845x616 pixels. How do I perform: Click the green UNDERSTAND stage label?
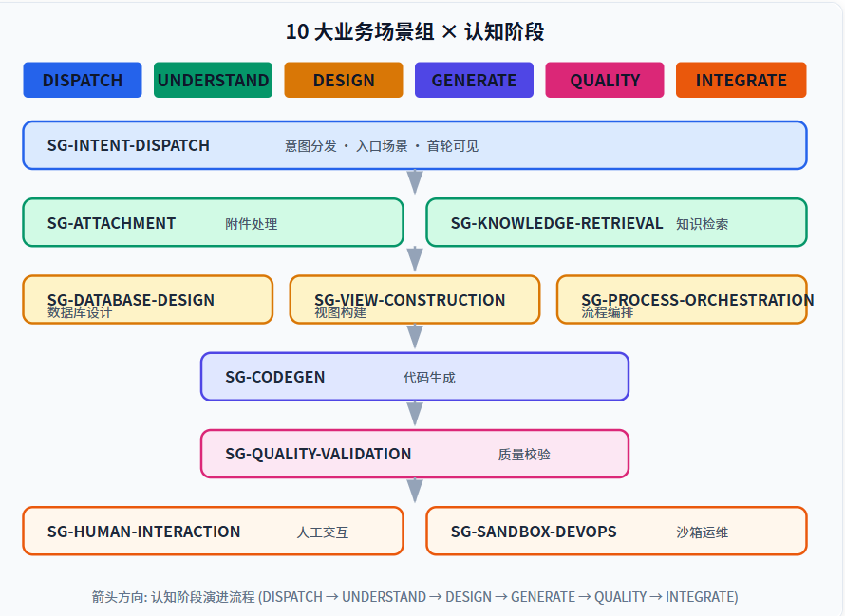[213, 80]
